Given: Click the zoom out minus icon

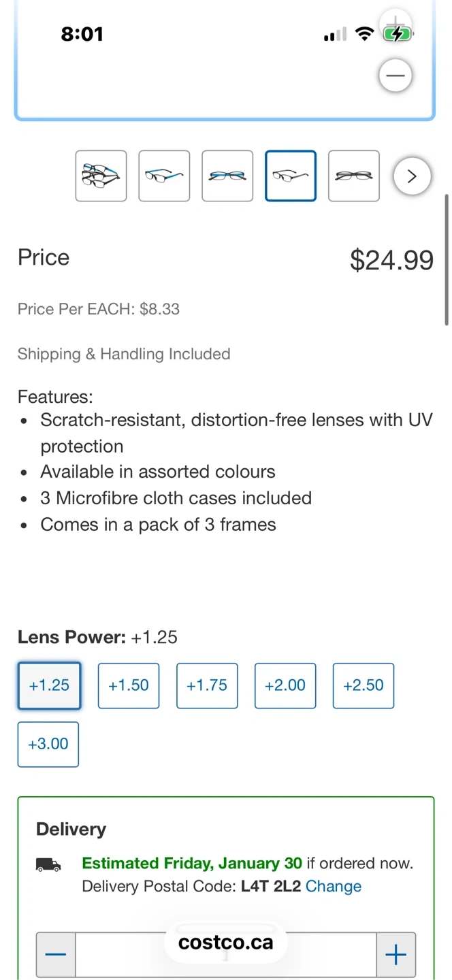Looking at the screenshot, I should click(395, 76).
